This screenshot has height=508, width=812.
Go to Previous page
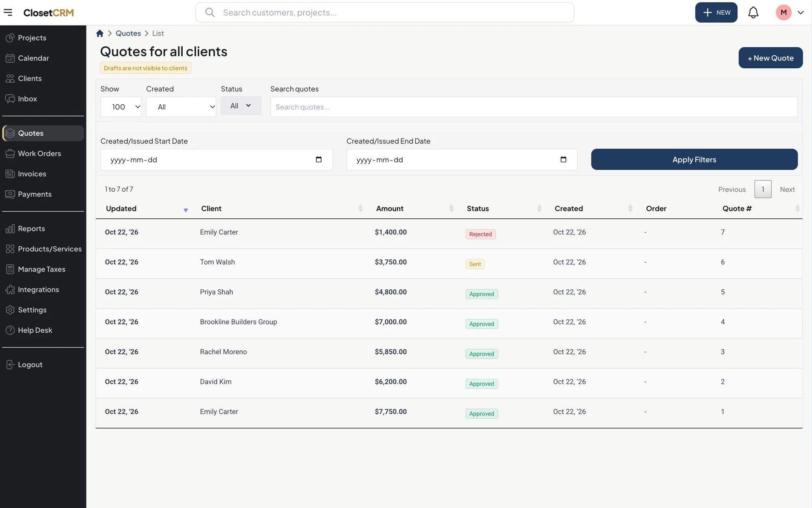[x=732, y=189]
